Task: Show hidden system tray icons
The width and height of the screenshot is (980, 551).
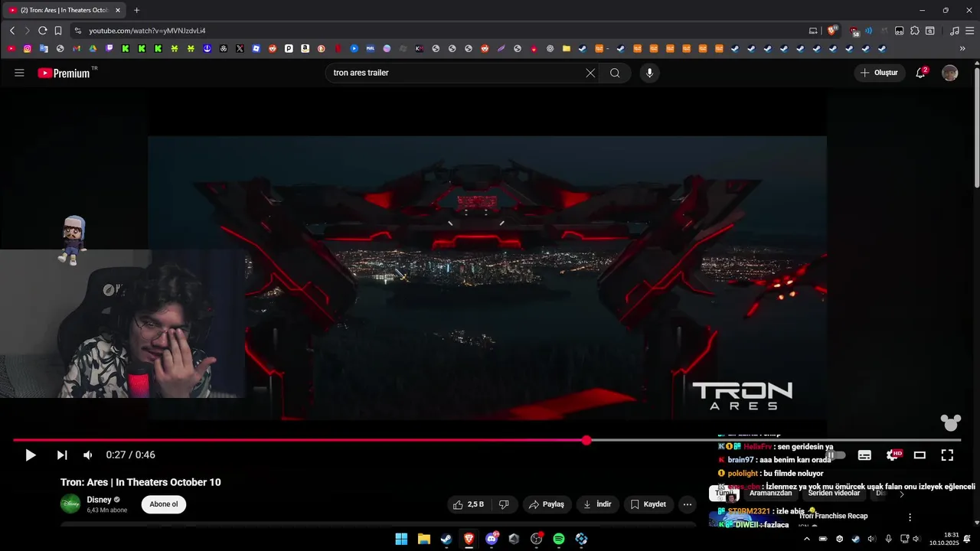Action: point(806,539)
